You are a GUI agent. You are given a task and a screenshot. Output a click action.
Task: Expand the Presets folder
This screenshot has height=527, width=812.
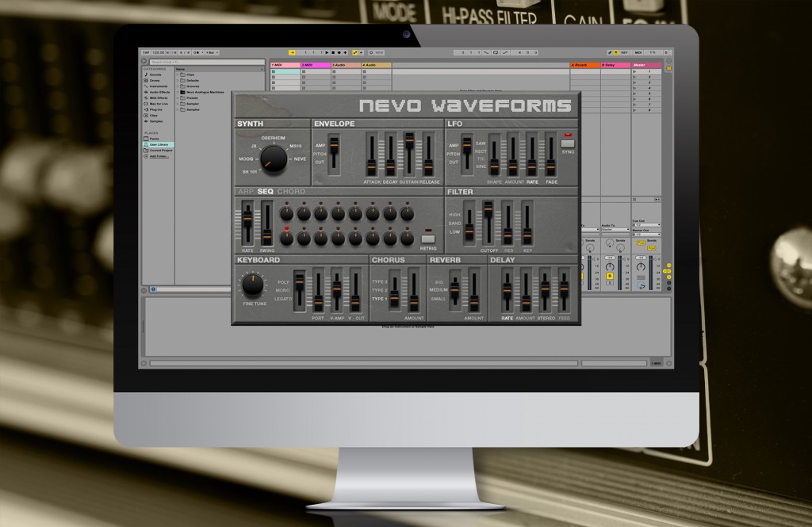[193, 98]
